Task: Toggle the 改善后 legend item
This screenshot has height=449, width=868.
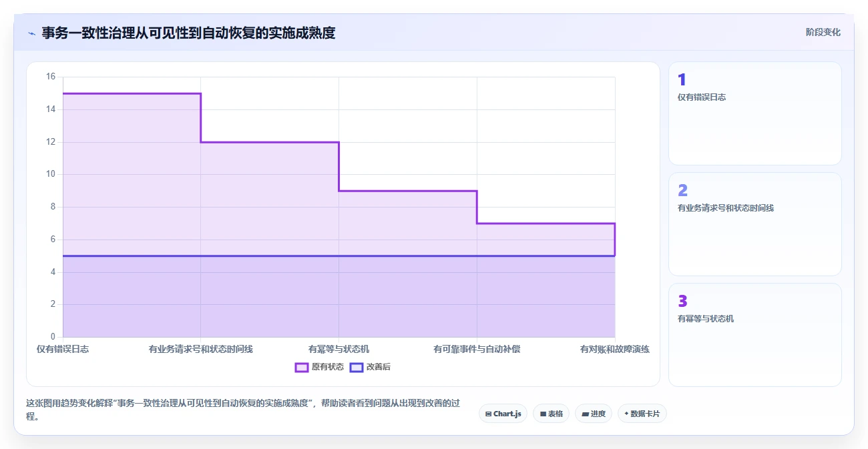Action: [x=370, y=367]
